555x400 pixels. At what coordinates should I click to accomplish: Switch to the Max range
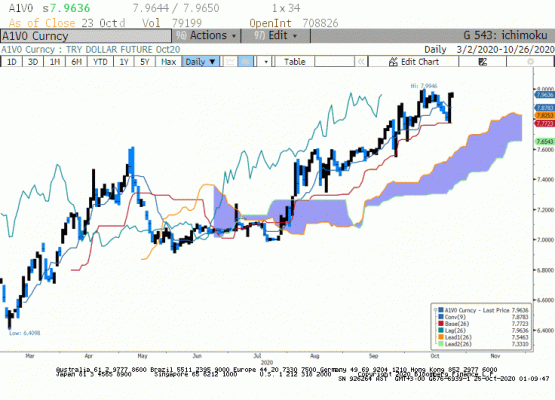tap(168, 62)
